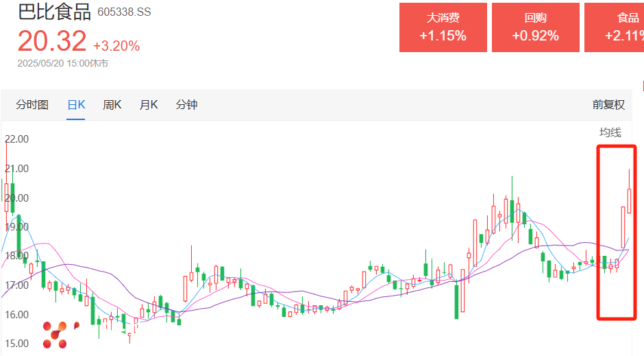Open the 回购 concept tile

tap(535, 27)
